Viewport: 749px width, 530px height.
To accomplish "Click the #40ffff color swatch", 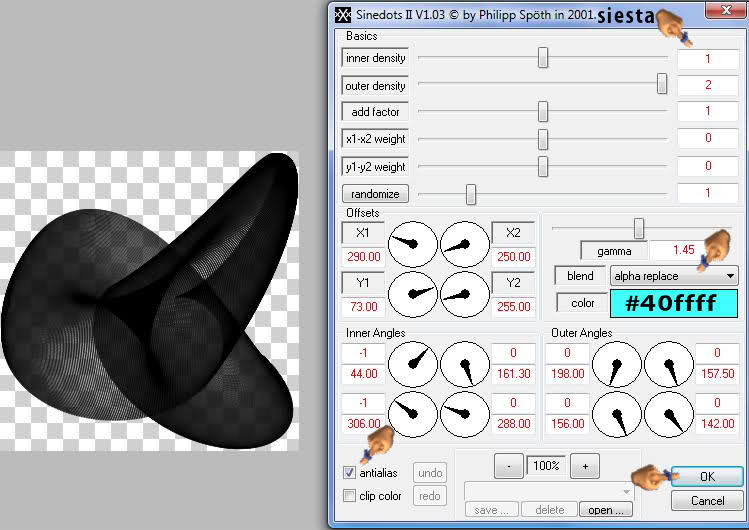I will (x=674, y=303).
